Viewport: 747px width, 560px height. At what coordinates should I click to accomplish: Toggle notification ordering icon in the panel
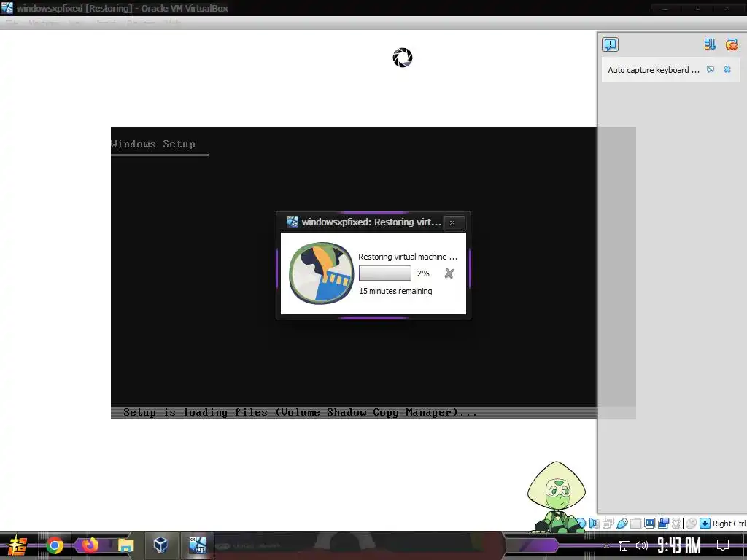pos(710,44)
